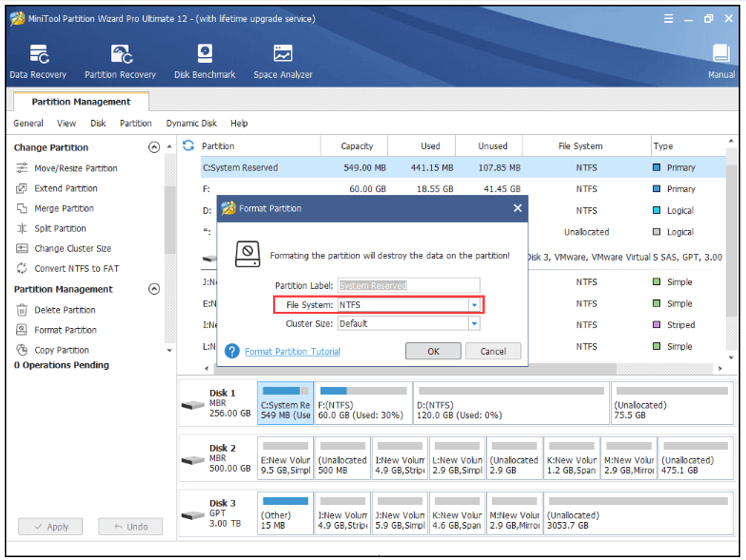Click the Merge Partition icon
This screenshot has width=746, height=560.
tap(22, 208)
